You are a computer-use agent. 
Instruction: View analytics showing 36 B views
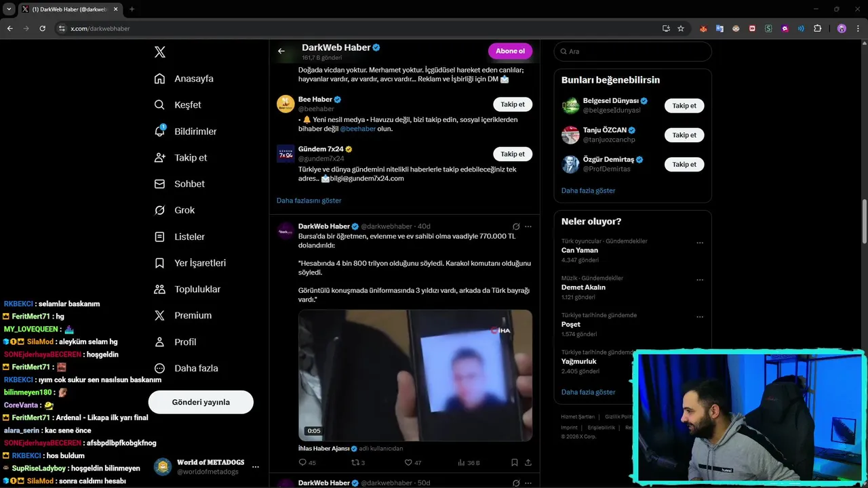469,462
